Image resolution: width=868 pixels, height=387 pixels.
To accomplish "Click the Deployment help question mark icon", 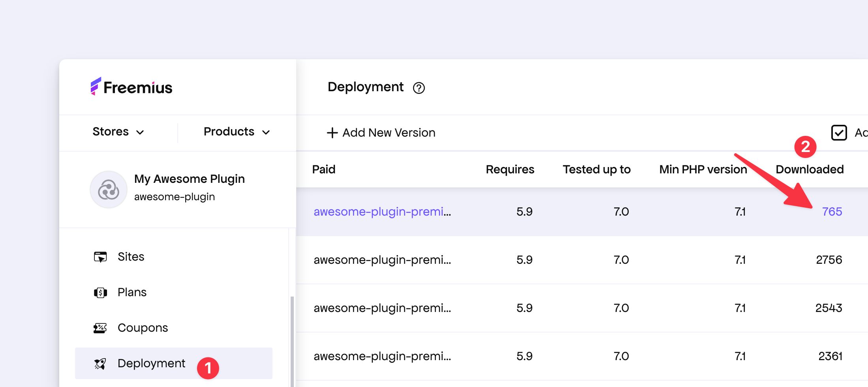I will click(x=419, y=88).
